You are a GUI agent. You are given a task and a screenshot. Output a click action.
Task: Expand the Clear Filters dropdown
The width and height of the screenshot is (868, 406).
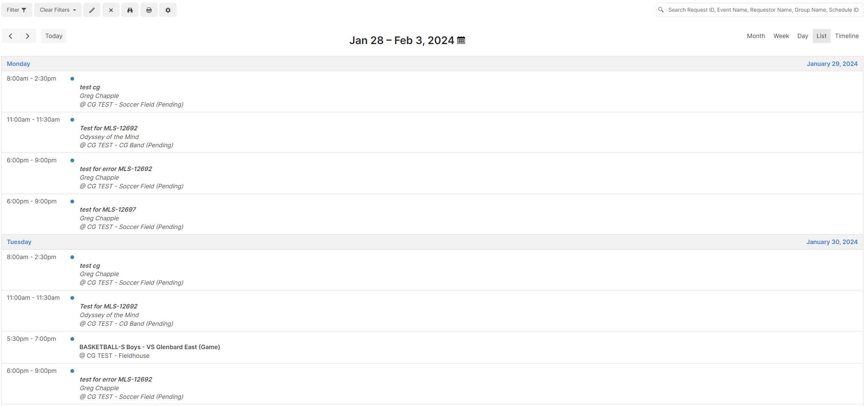57,10
